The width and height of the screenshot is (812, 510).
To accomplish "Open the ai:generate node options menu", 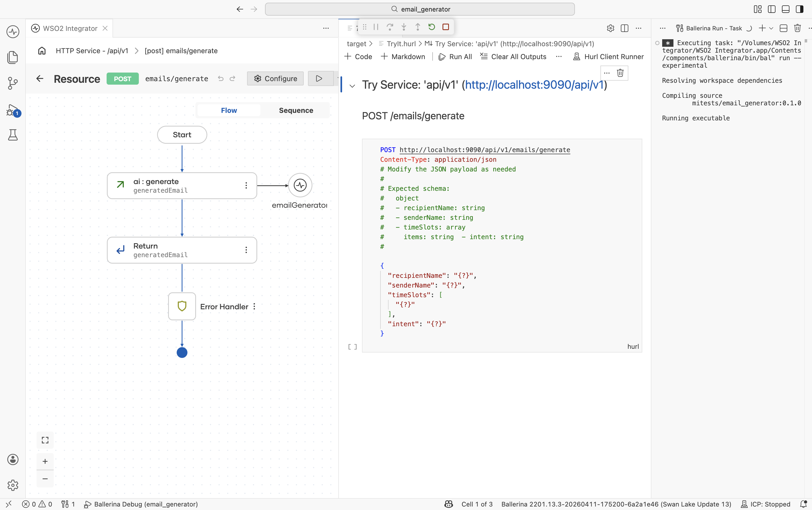I will click(246, 185).
